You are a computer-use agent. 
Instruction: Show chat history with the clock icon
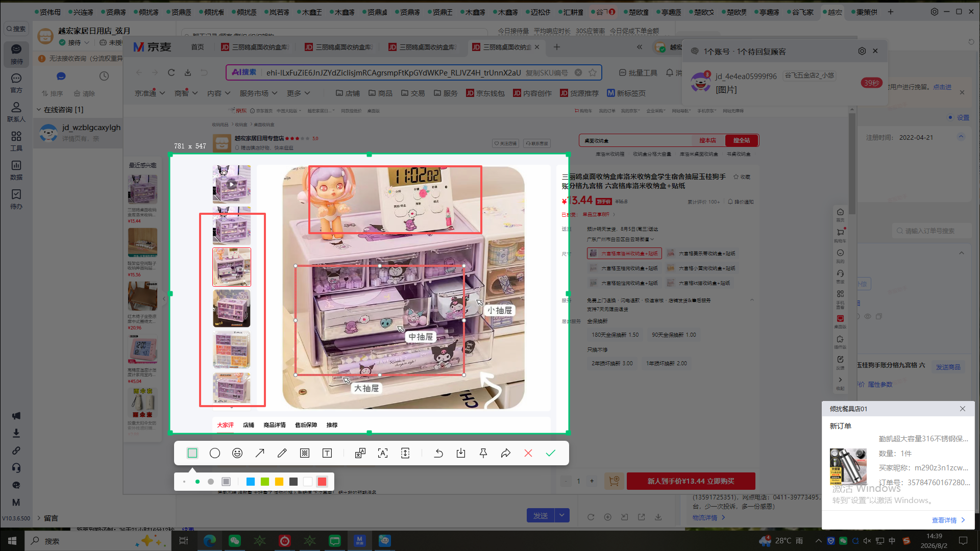[104, 76]
